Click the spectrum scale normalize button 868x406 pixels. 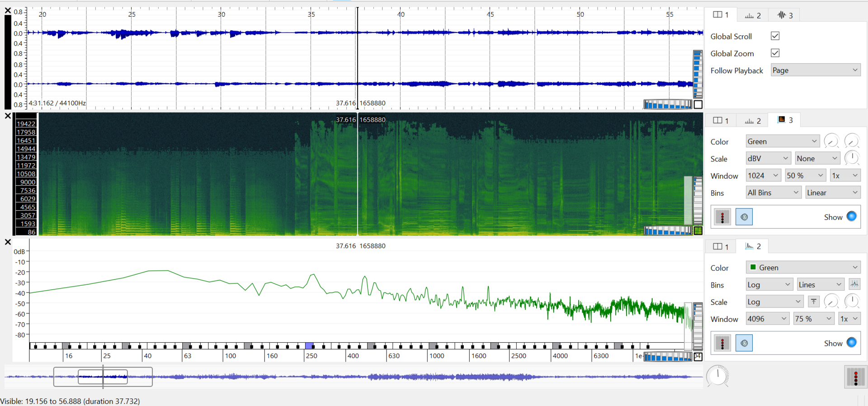814,302
